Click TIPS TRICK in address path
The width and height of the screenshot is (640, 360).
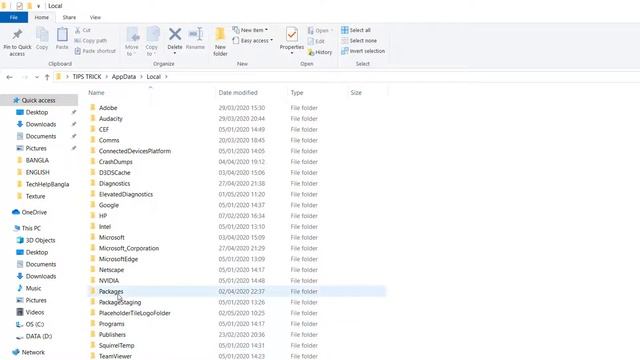(87, 77)
